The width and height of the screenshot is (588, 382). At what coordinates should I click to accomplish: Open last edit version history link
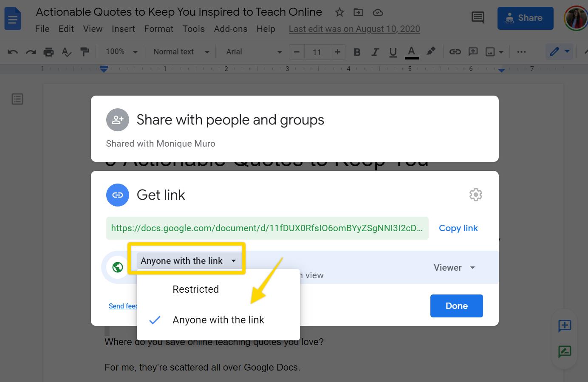[354, 29]
